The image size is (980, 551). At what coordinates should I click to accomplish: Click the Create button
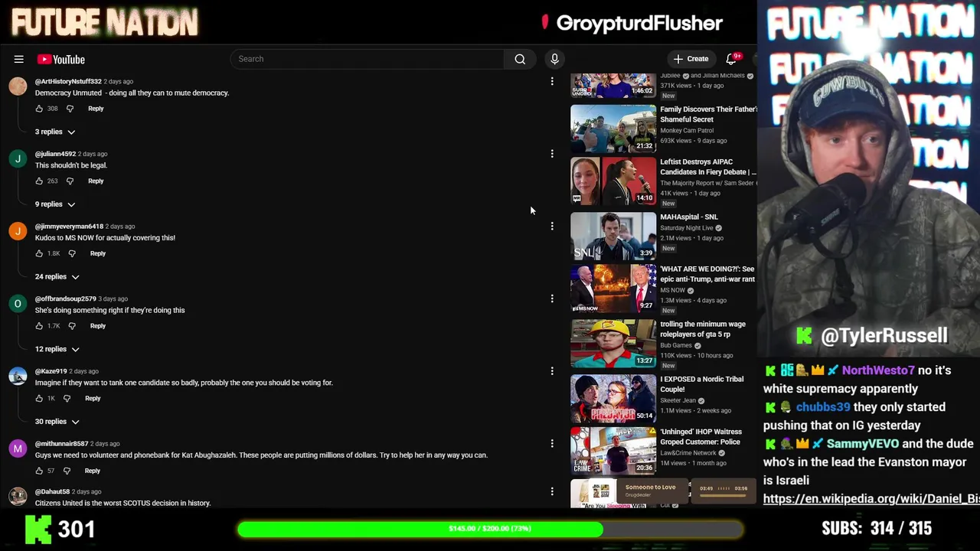point(691,59)
